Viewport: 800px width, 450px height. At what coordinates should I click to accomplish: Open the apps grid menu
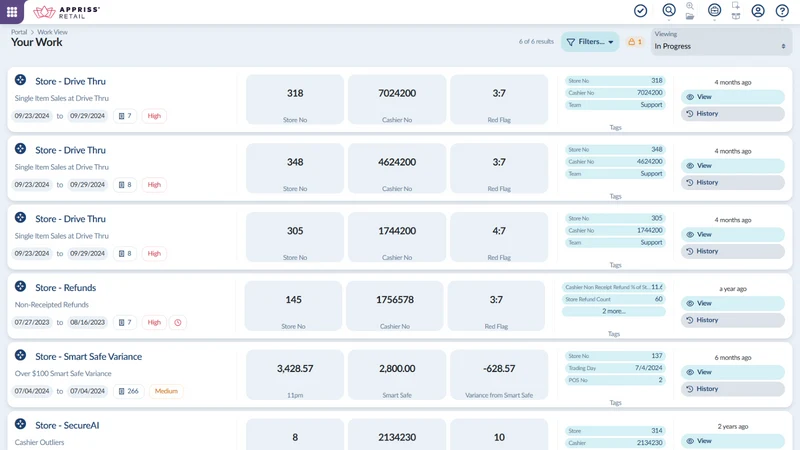12,11
